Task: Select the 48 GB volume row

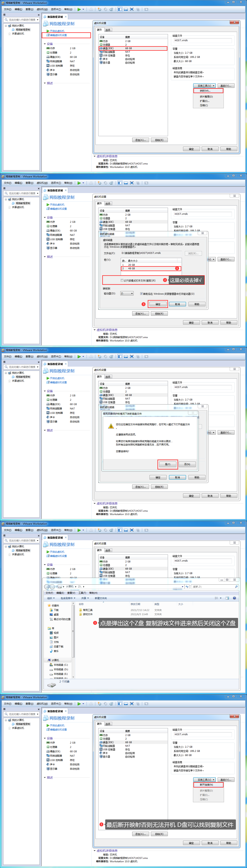Action: [x=151, y=269]
